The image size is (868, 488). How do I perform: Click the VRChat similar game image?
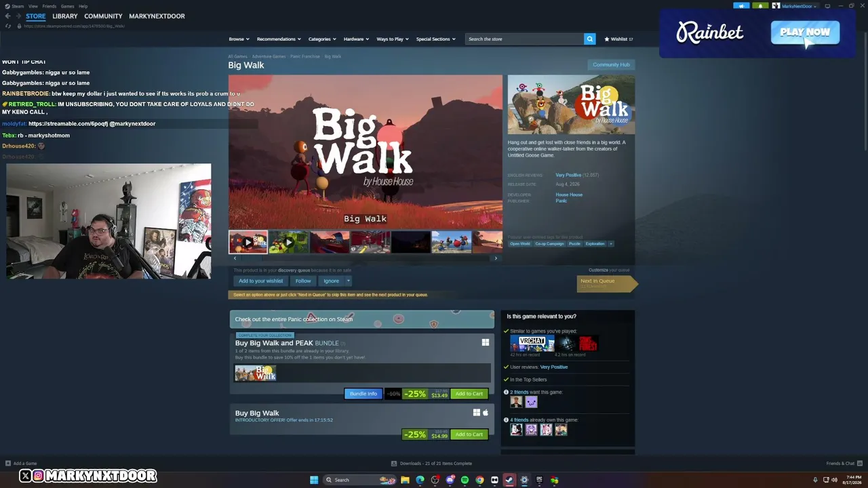532,344
